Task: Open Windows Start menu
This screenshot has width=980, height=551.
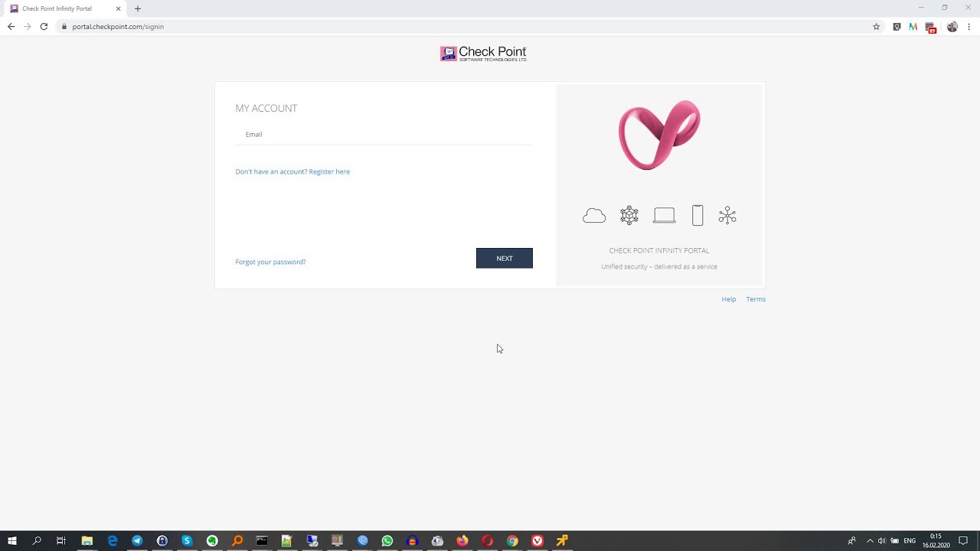Action: click(x=12, y=541)
